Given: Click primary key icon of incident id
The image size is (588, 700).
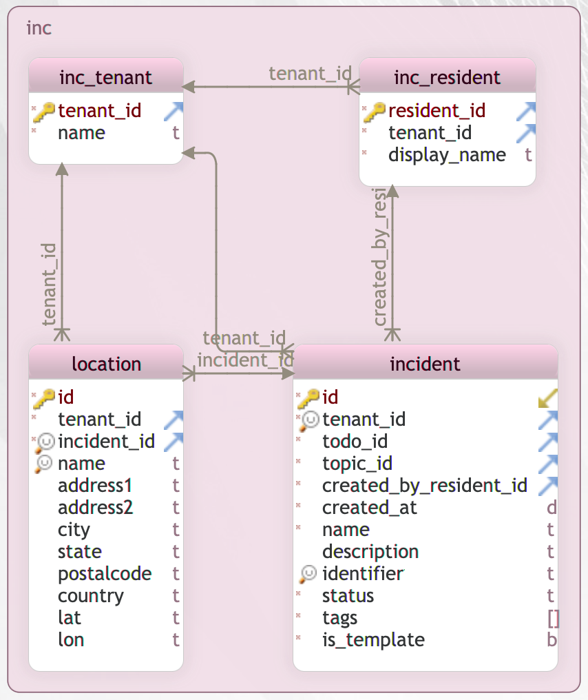Looking at the screenshot, I should tap(308, 398).
